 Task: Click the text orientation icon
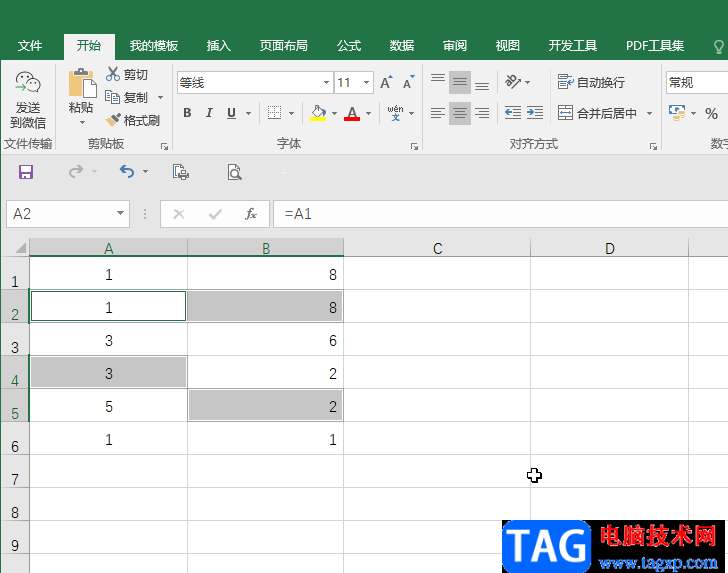pos(513,82)
